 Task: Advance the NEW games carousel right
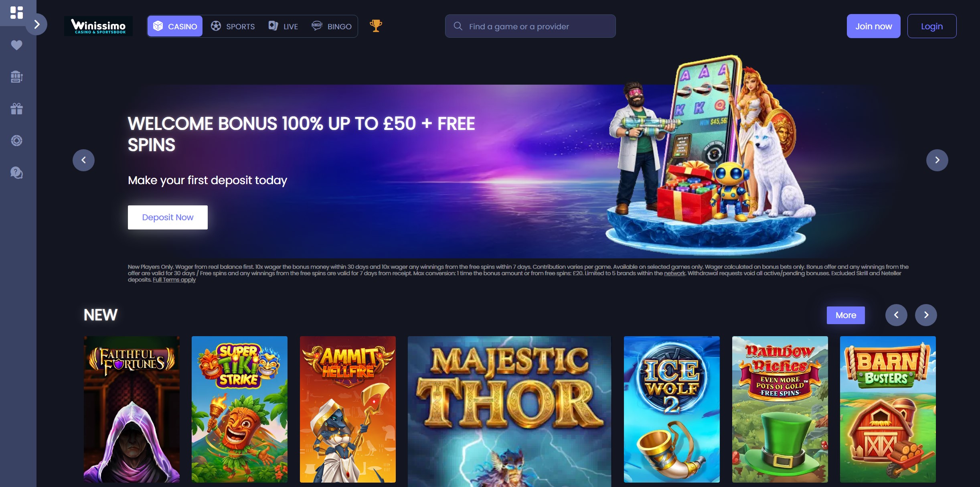pyautogui.click(x=926, y=315)
